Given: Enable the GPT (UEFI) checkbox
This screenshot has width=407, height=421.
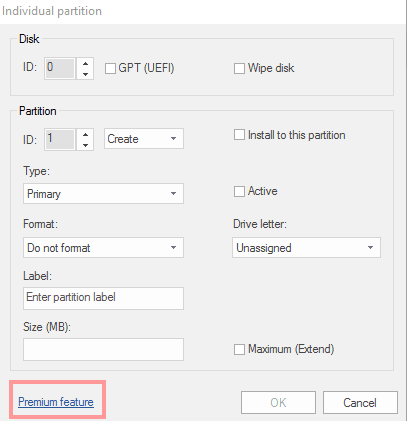Looking at the screenshot, I should coord(110,69).
